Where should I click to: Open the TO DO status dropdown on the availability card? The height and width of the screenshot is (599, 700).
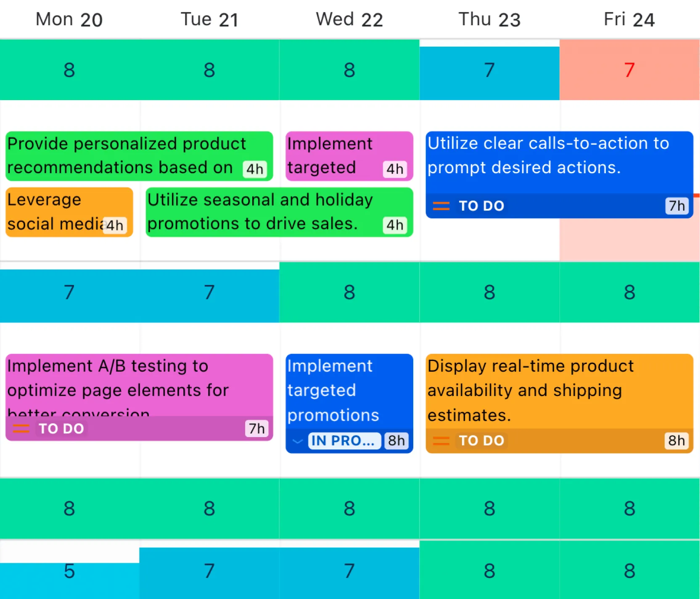pyautogui.click(x=481, y=441)
